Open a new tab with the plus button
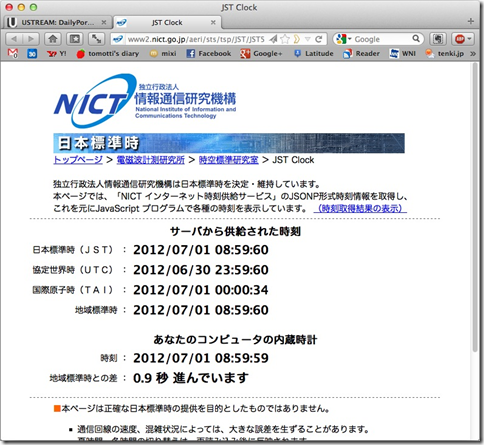 (470, 21)
